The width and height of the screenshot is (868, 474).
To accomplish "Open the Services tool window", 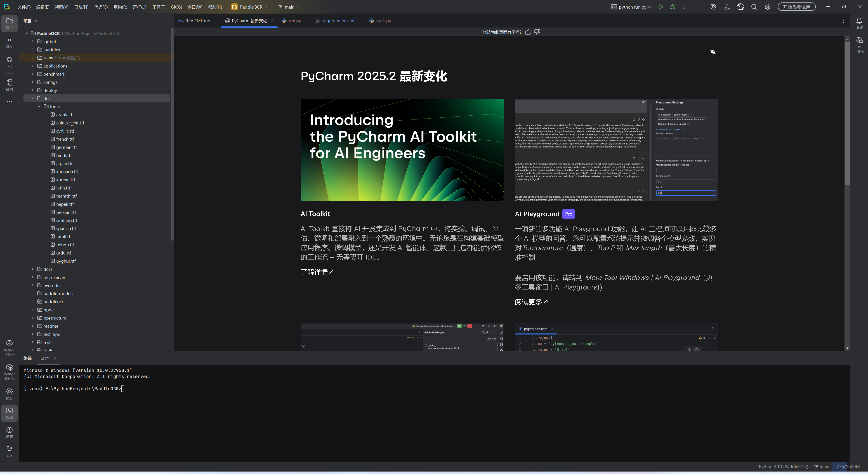I will 9,394.
